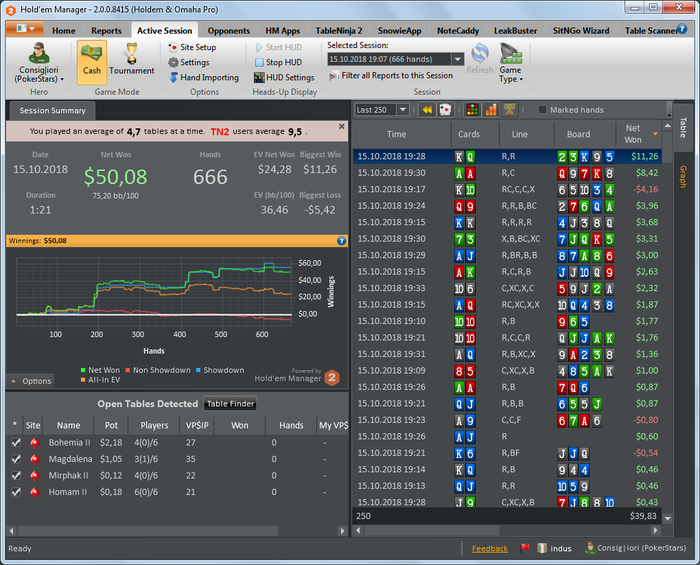The height and width of the screenshot is (565, 700).
Task: Click Consiglieri (PokerStars) hero in status bar
Action: pos(636,548)
